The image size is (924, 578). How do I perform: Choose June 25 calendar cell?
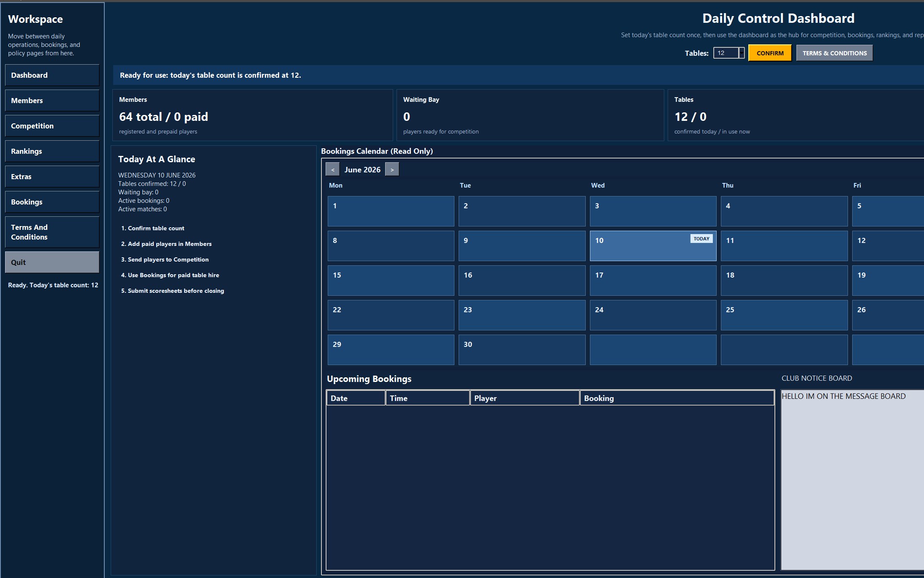point(784,315)
